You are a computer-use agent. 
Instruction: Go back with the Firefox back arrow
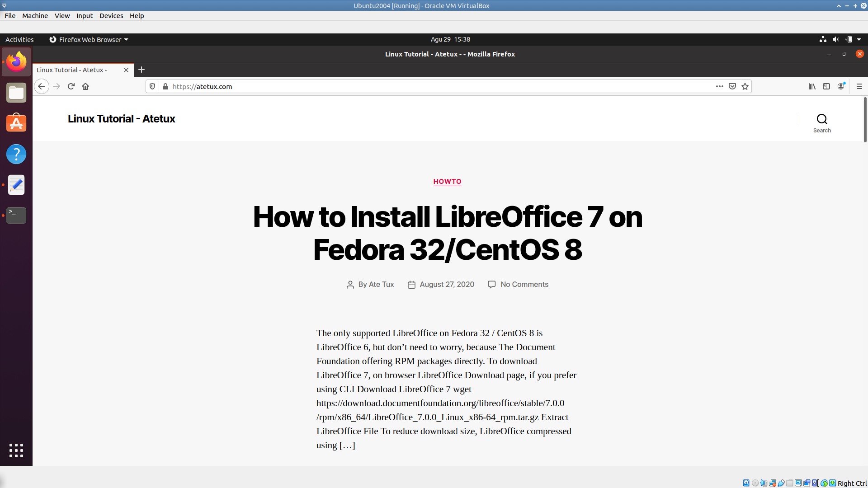[42, 86]
